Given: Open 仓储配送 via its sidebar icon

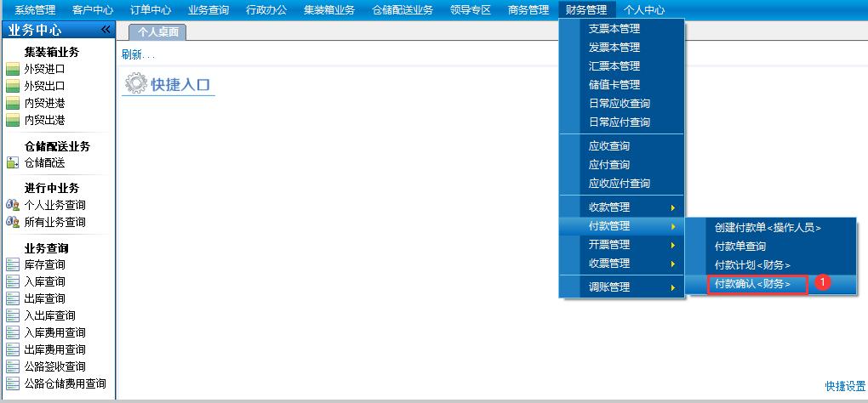Looking at the screenshot, I should click(12, 162).
